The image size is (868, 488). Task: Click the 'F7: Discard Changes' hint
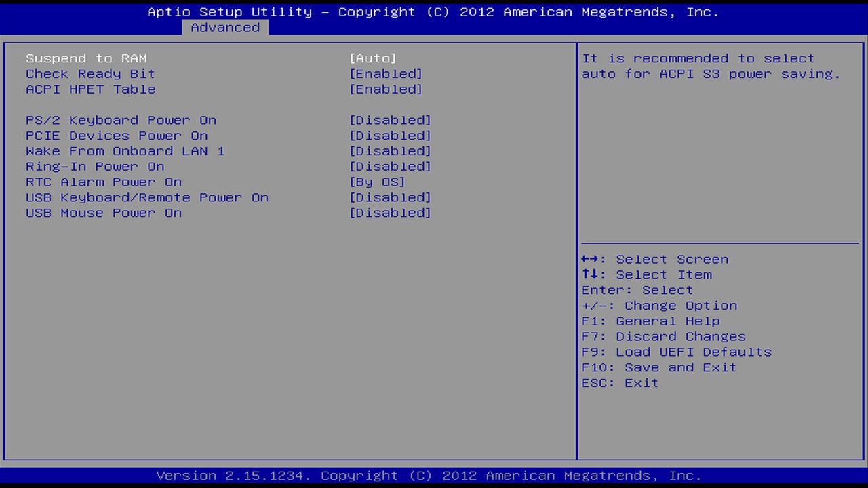pos(663,337)
